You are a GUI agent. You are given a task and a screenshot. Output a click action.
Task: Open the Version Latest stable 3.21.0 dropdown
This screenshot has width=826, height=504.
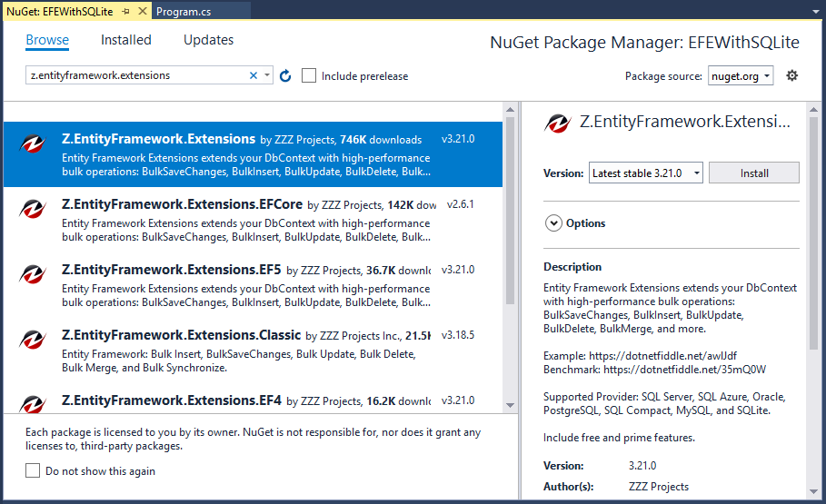(646, 173)
